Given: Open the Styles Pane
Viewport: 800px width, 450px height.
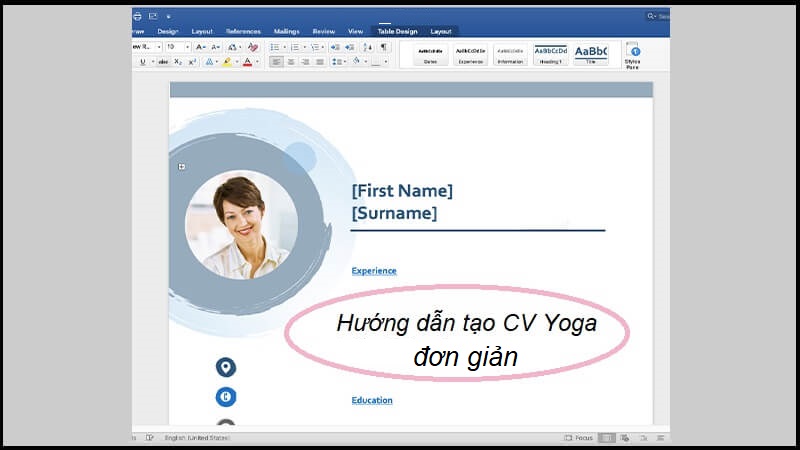Looking at the screenshot, I should [633, 56].
